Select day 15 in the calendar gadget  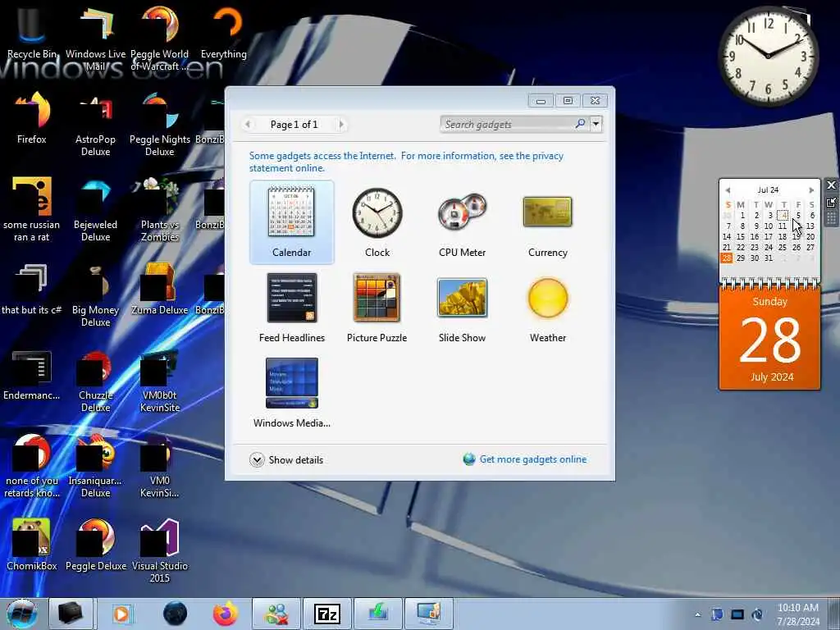coord(741,236)
